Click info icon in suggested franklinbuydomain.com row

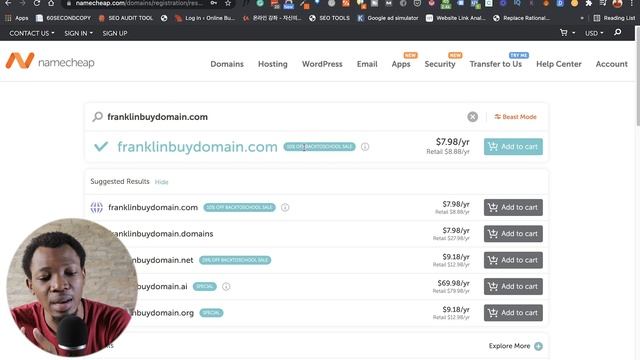285,207
